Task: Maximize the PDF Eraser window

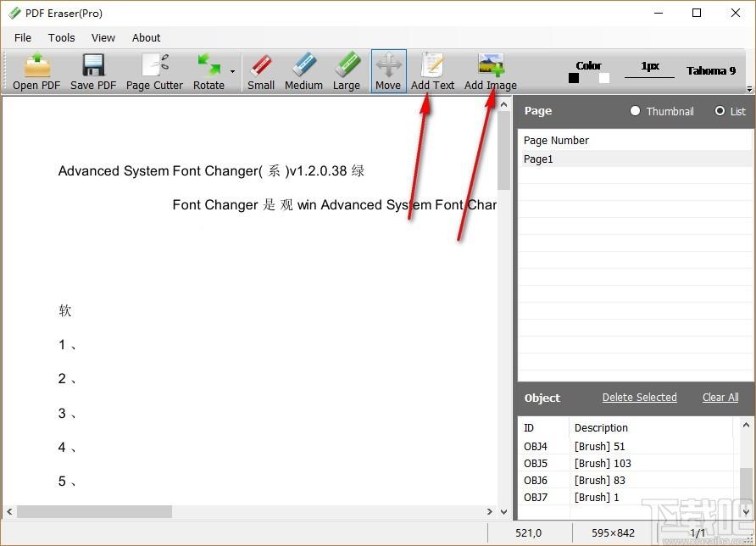Action: coord(697,13)
